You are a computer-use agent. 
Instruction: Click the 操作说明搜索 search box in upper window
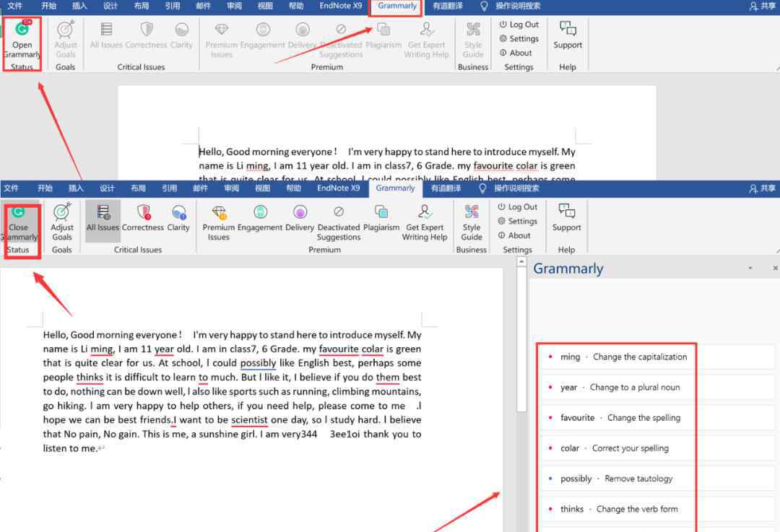tap(511, 6)
